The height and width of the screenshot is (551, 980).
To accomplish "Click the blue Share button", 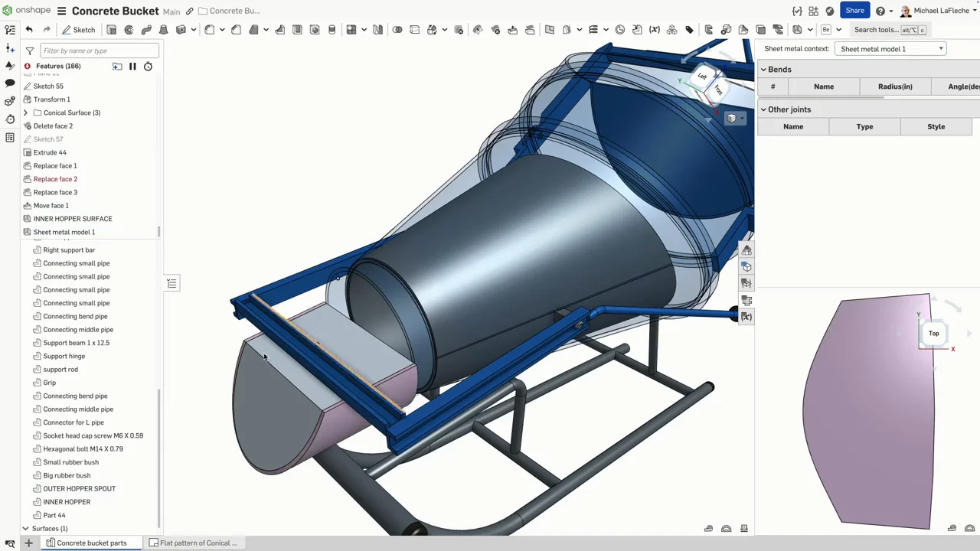I will (x=854, y=11).
